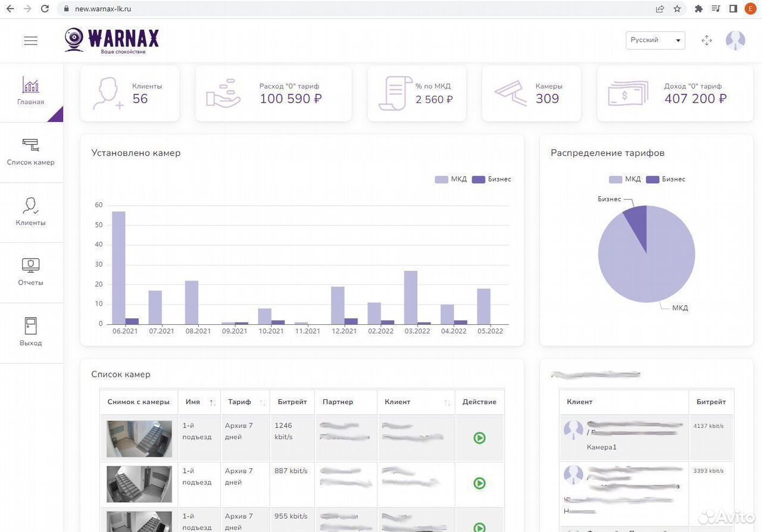
Task: Go to Клиенты section in sidebar
Action: [31, 212]
